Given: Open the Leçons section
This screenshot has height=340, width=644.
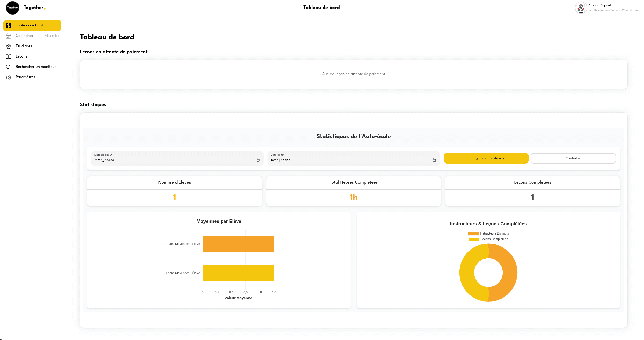Looking at the screenshot, I should pyautogui.click(x=32, y=56).
